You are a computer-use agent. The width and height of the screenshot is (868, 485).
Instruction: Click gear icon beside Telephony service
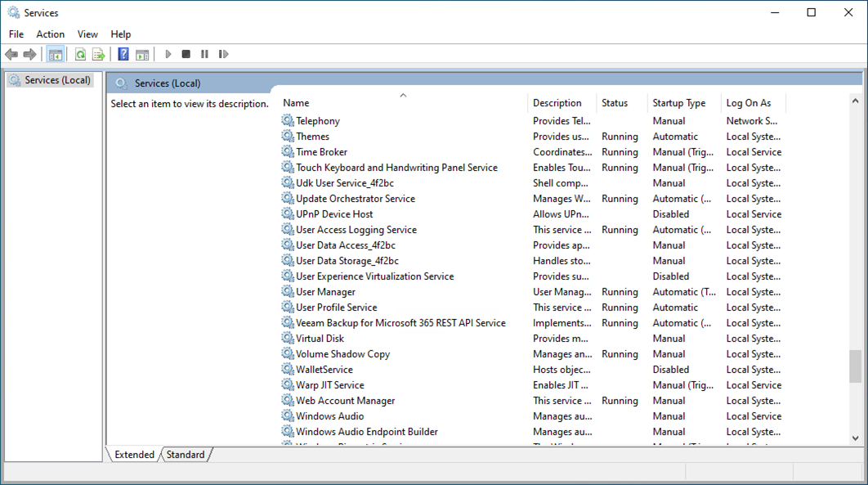click(288, 120)
